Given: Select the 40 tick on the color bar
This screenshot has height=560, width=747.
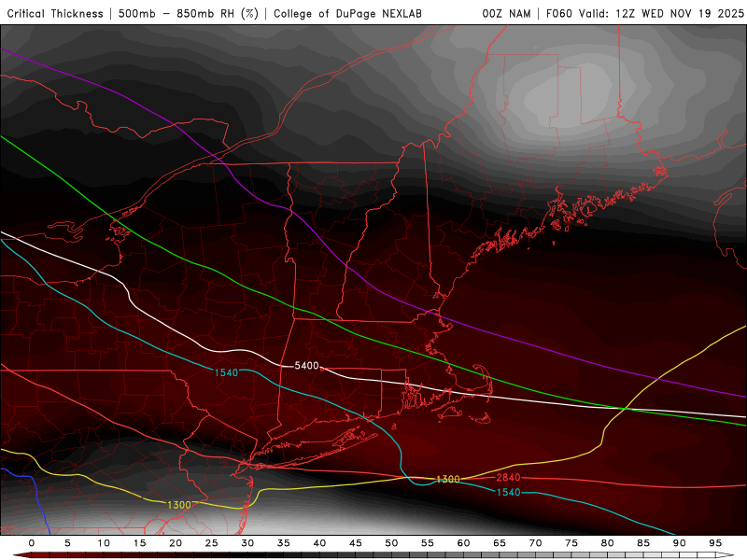Looking at the screenshot, I should coord(319,543).
